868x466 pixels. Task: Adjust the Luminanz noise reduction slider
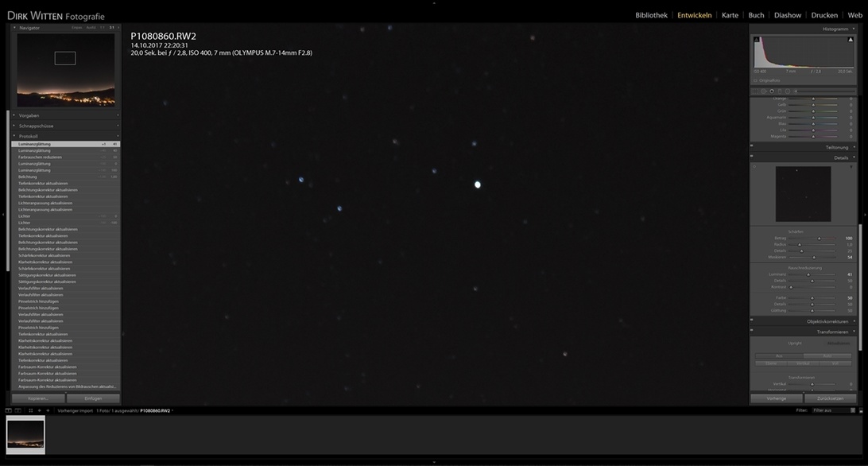click(808, 274)
